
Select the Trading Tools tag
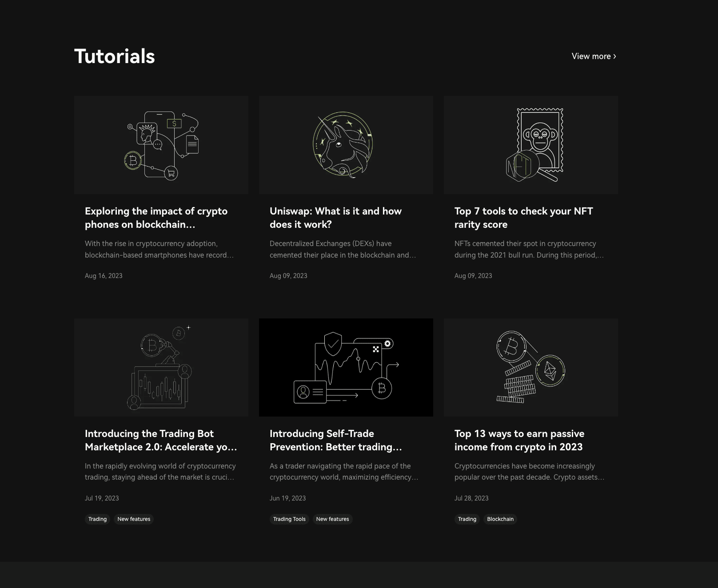point(289,519)
